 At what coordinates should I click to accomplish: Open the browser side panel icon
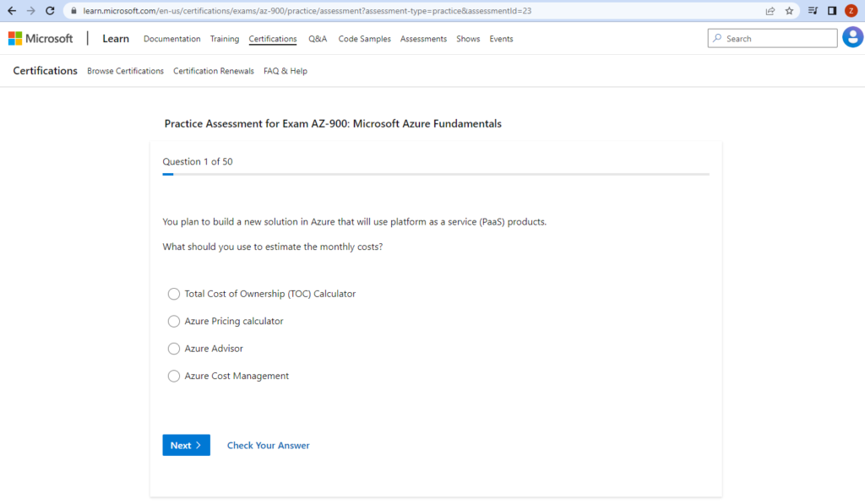(x=832, y=10)
